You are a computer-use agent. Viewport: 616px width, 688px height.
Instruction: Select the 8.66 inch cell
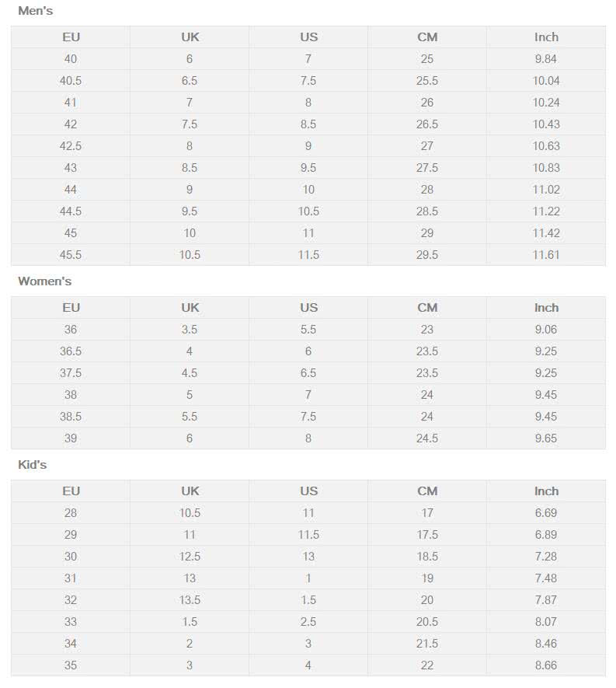coord(546,665)
